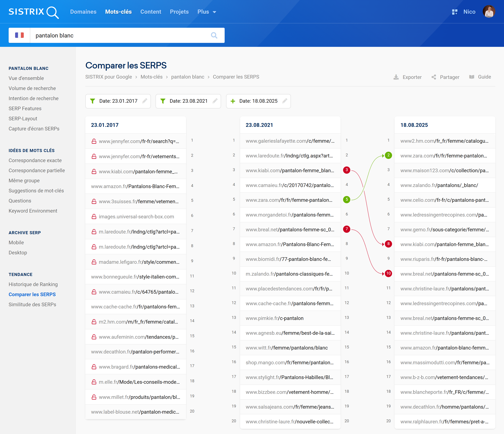This screenshot has height=434, width=504.
Task: Click the green filter icon for Date 23.08.2021
Action: point(163,101)
